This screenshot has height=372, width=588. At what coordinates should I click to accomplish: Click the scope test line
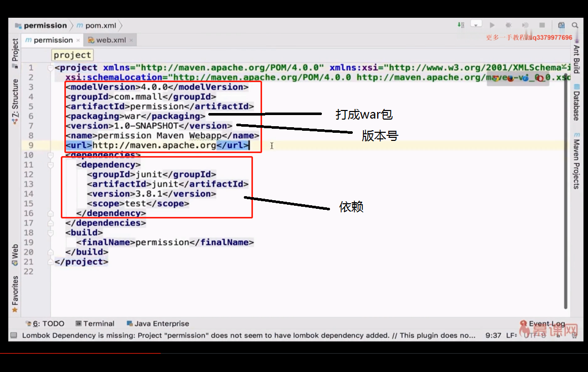[138, 204]
